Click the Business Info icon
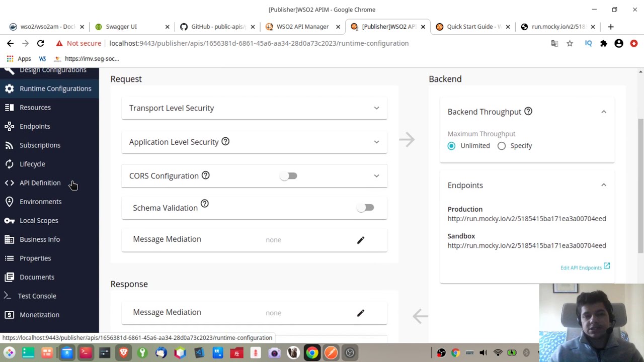 click(x=9, y=239)
